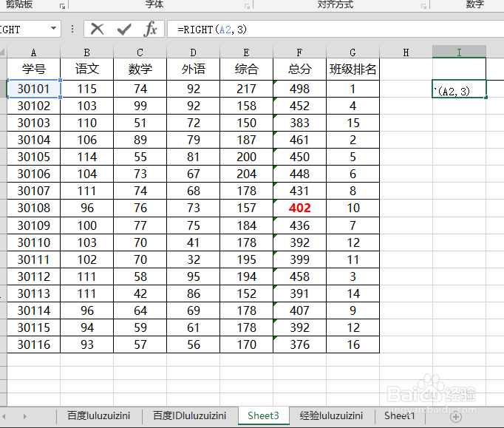This screenshot has height=428, width=504.
Task: Select 语文 score 115 cell
Action: click(x=86, y=89)
